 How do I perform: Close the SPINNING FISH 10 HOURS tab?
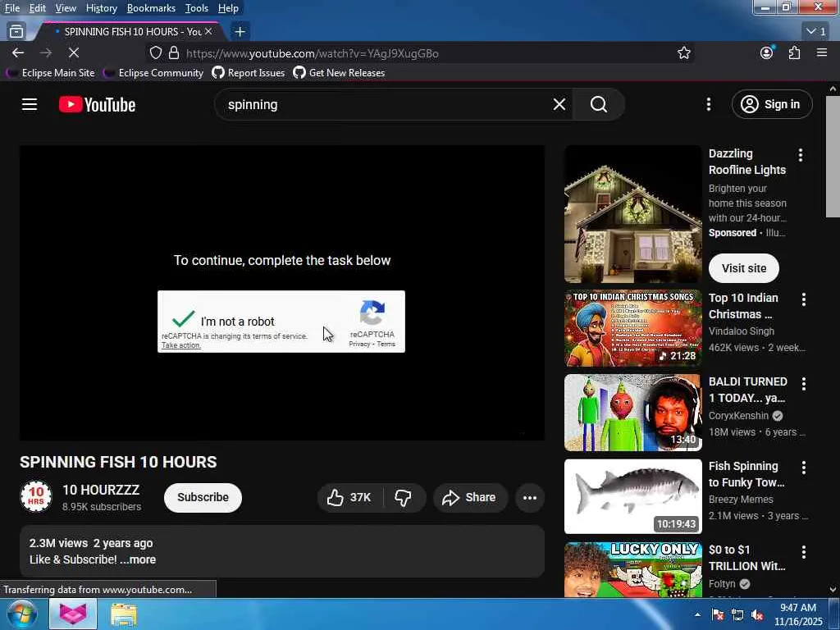tap(208, 32)
